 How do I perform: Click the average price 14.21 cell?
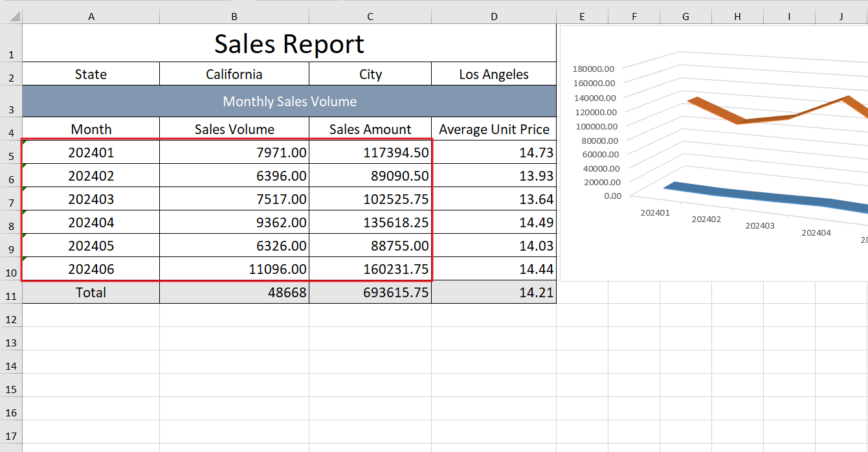tap(494, 293)
